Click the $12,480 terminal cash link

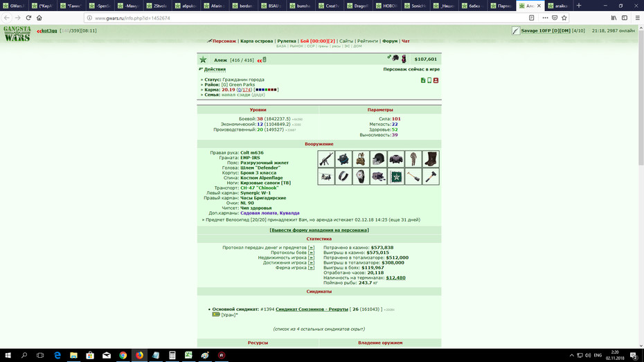click(395, 278)
